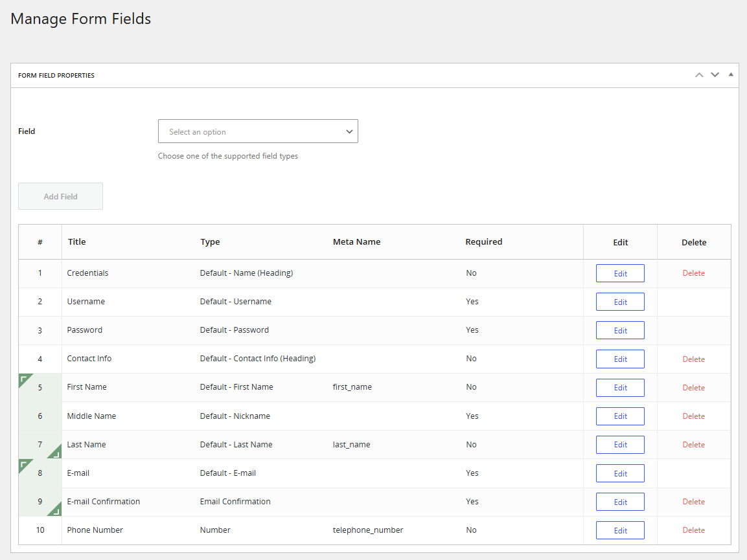Delete the Contact Info field
Screen dimensions: 747x560
(694, 359)
